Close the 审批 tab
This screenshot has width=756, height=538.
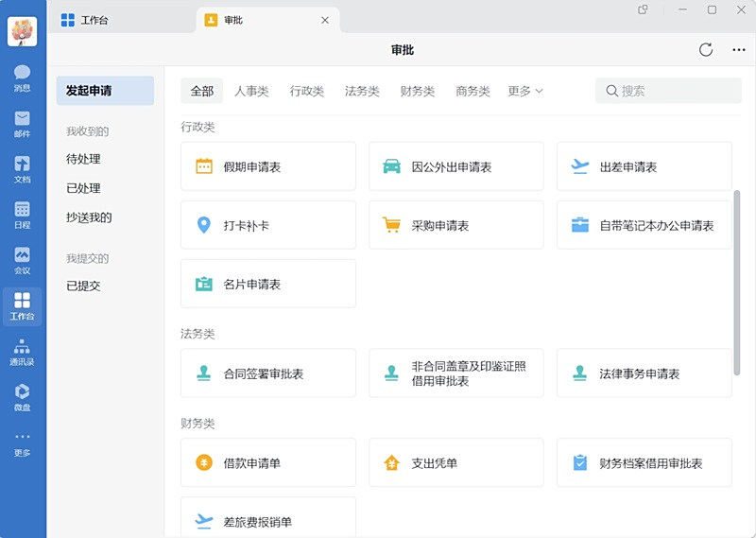point(325,20)
